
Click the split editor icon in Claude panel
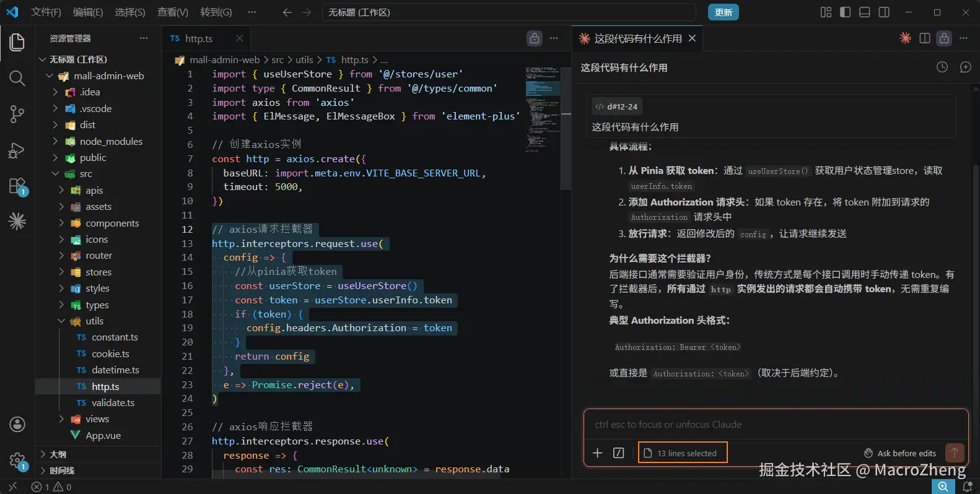click(925, 38)
